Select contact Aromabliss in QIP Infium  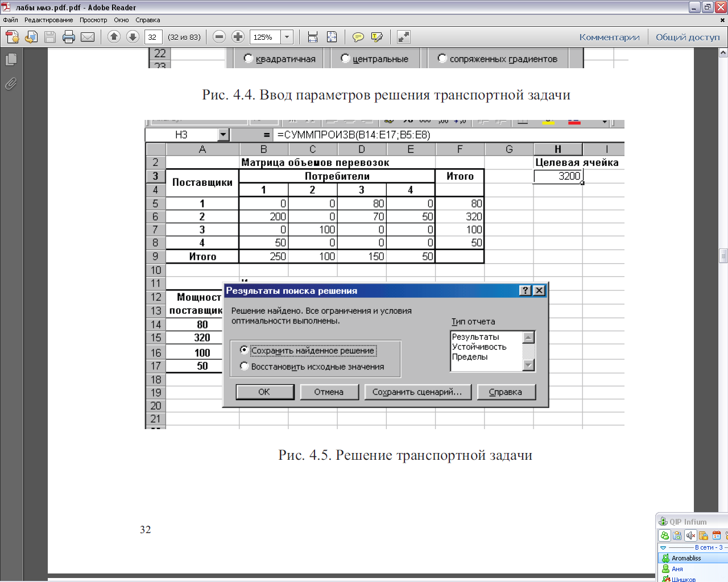click(x=693, y=558)
